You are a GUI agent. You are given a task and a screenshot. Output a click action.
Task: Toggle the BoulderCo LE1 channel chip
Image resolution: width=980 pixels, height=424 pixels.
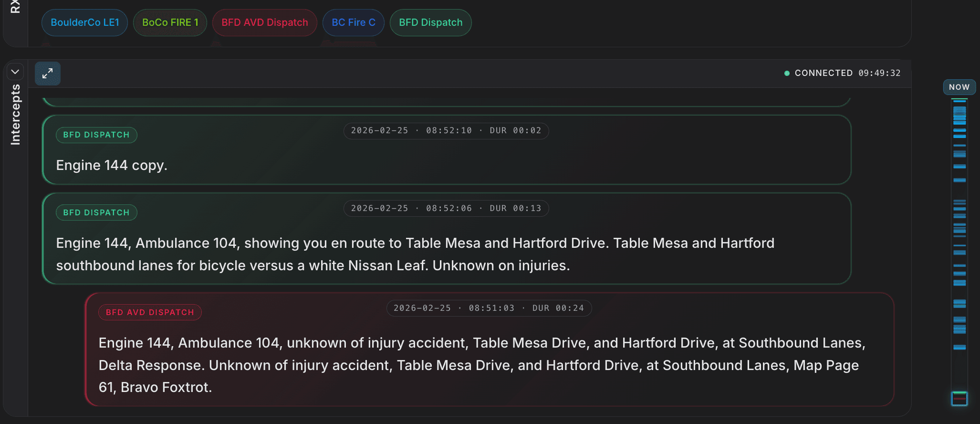click(x=84, y=22)
